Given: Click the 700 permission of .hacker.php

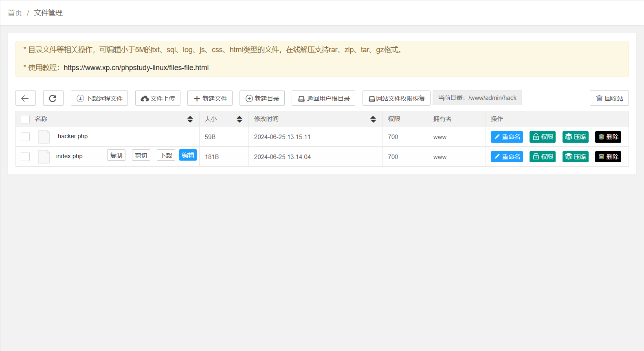Looking at the screenshot, I should pos(393,137).
